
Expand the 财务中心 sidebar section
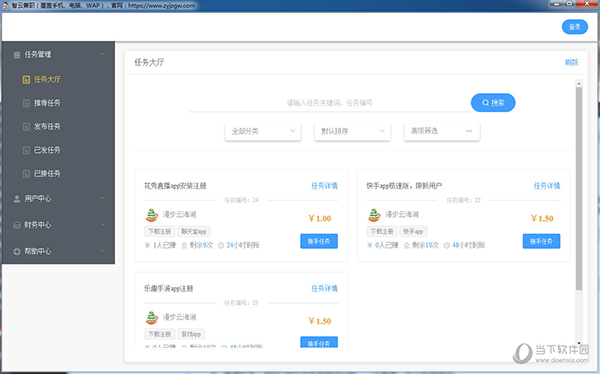103,224
